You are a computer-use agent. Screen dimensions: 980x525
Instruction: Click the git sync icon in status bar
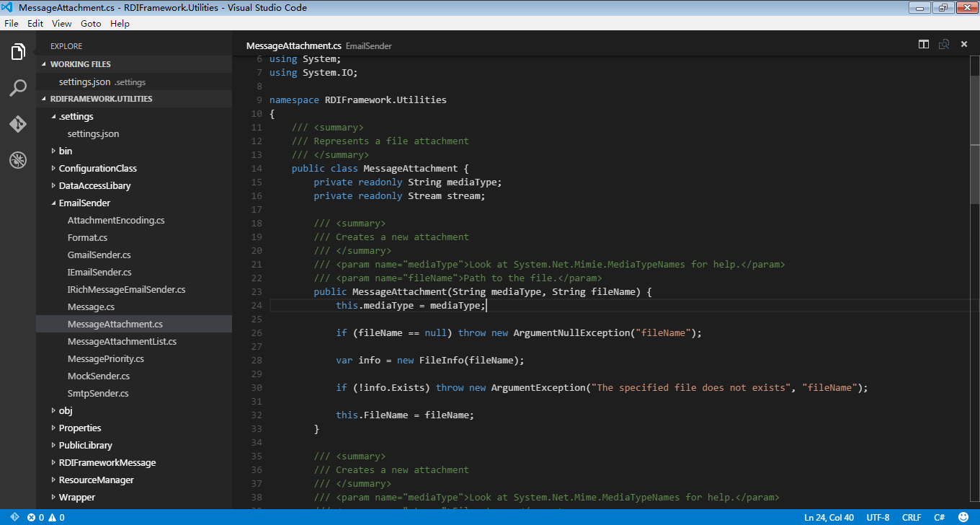pos(14,517)
